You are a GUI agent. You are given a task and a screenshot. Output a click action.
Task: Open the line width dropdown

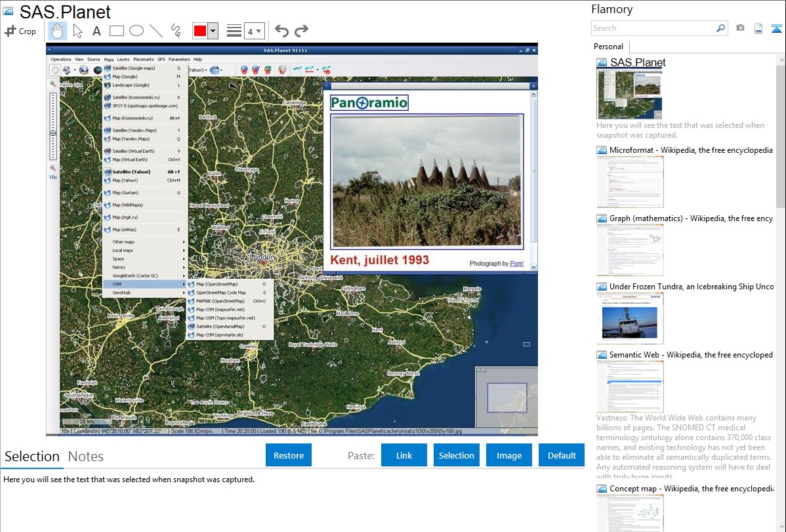[254, 31]
